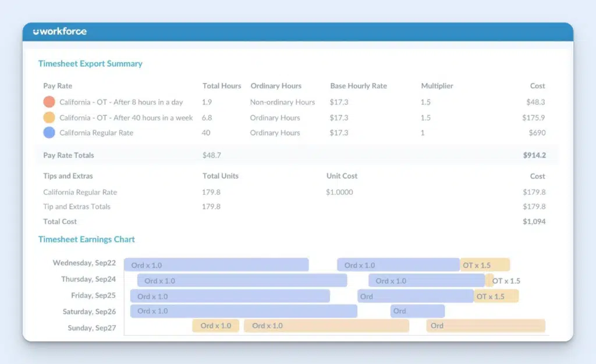596x364 pixels.
Task: Click the Pay Rate Totals $914.2 value
Action: [536, 155]
